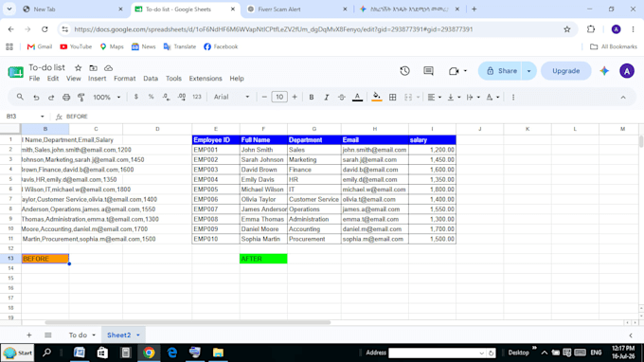Show the all sheets list
Viewport: 644px width, 362px height.
pos(48,335)
